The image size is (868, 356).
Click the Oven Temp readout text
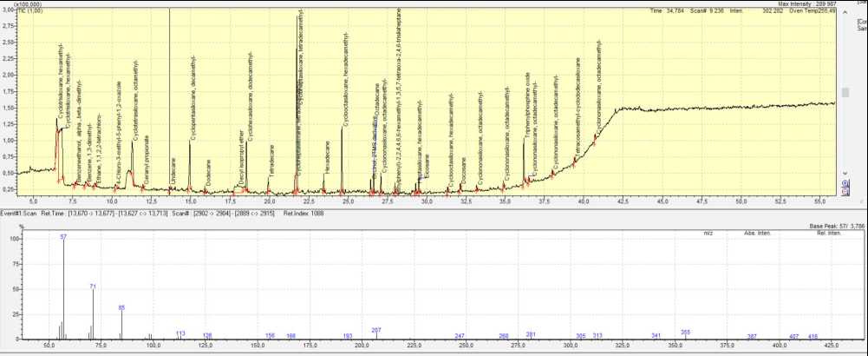tap(813, 10)
